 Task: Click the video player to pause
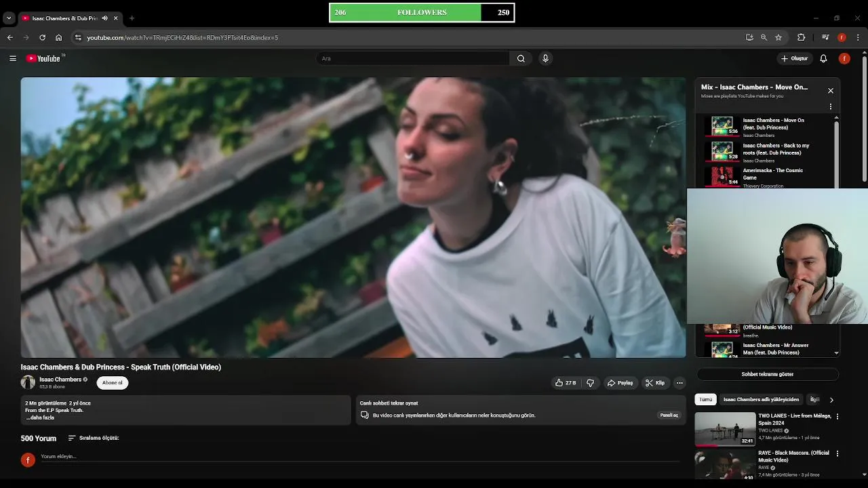point(353,217)
